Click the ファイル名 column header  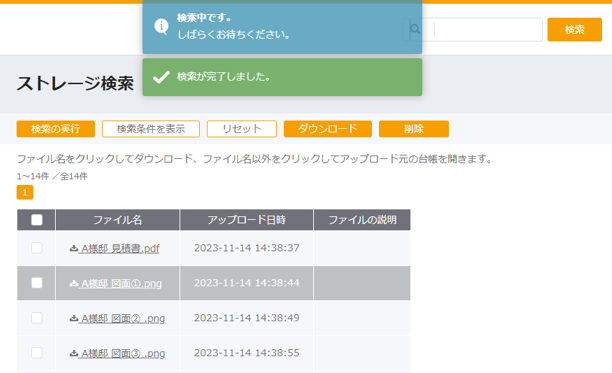(x=117, y=220)
